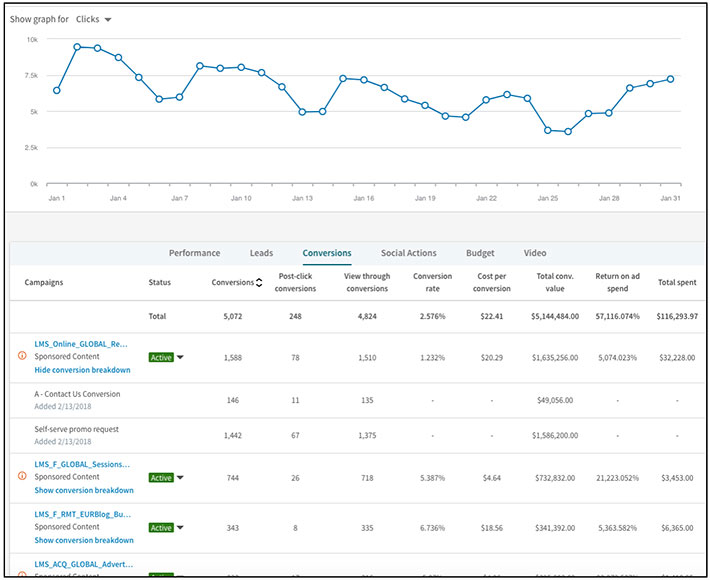
Task: Show conversion breakdown for LMS_F_GLOBAL_Sessions
Action: (84, 491)
